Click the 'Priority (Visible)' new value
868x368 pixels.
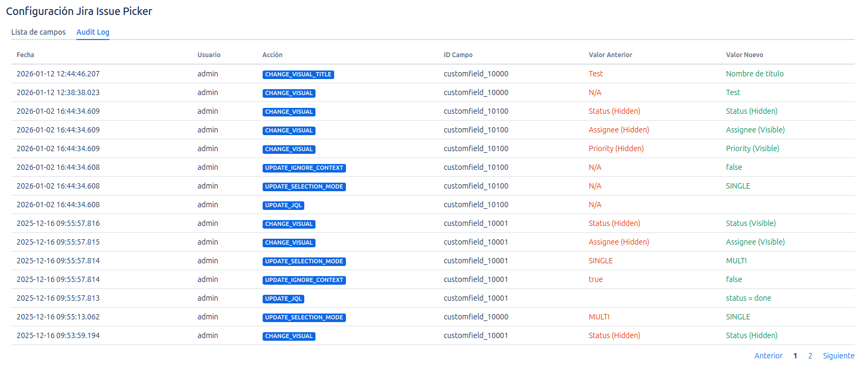coord(752,148)
